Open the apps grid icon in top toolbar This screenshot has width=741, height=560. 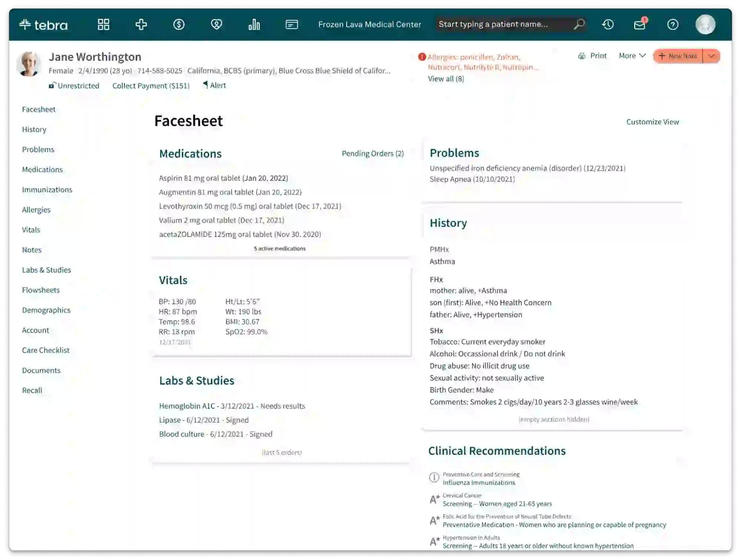(104, 24)
